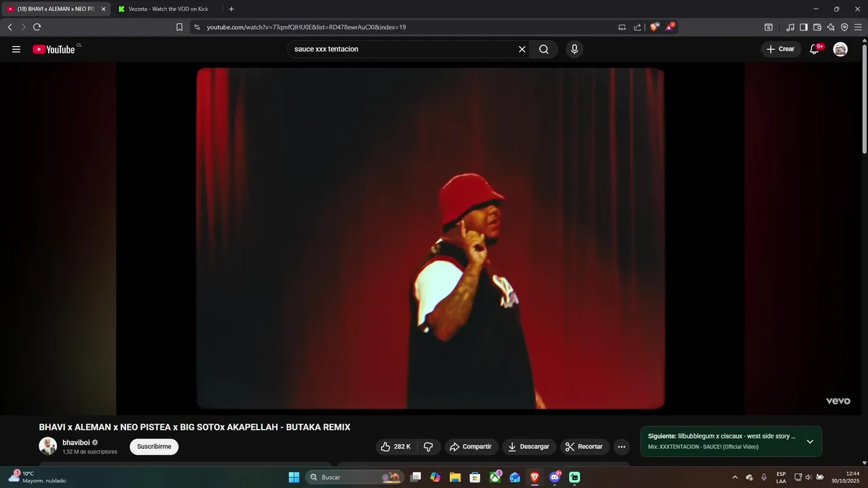Like the video (282 K)

point(395,447)
